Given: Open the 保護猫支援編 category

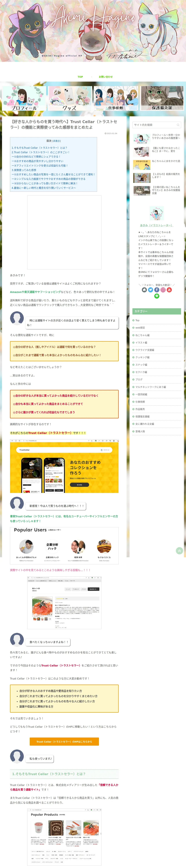Looking at the screenshot, I should pyautogui.click(x=157, y=417).
